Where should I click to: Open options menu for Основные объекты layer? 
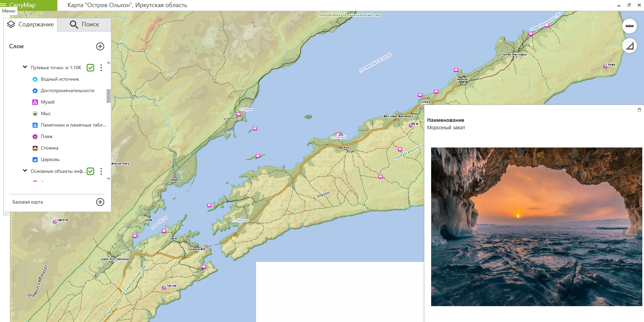pyautogui.click(x=101, y=171)
